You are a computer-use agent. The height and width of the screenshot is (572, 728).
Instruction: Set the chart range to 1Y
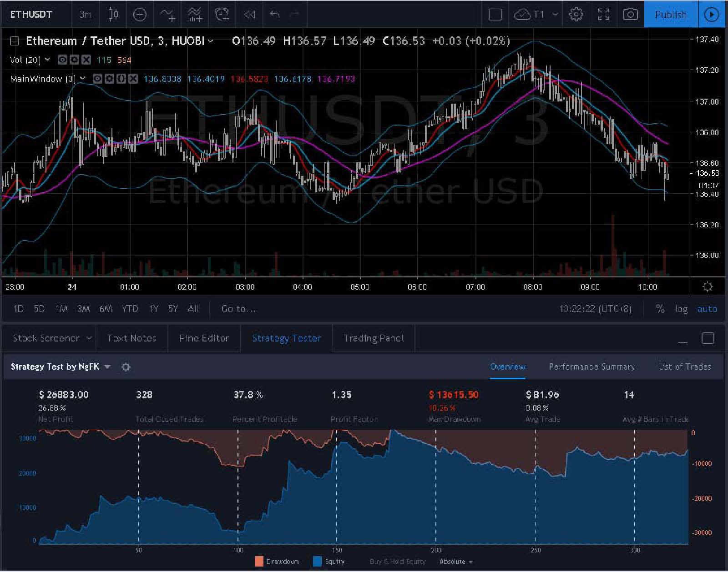154,309
